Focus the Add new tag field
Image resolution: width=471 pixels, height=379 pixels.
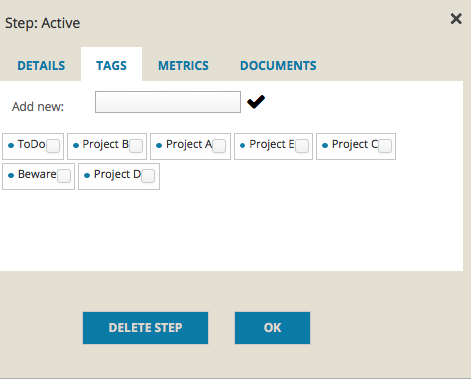[168, 102]
